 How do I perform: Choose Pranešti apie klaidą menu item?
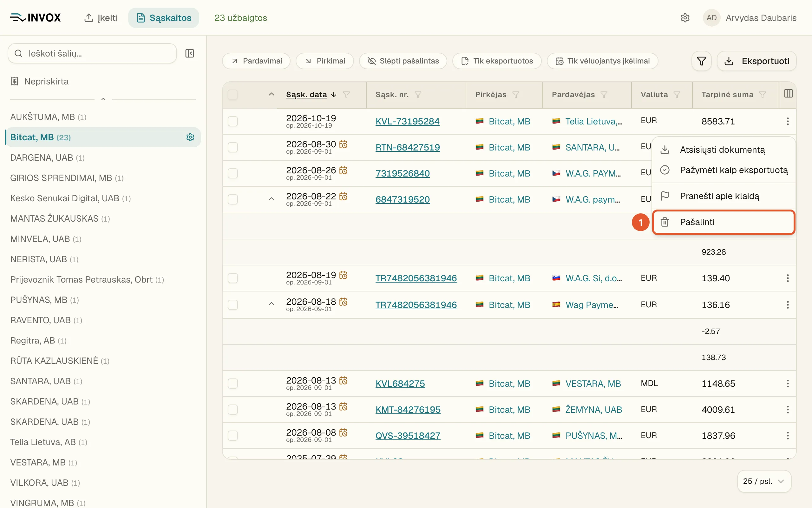(724, 196)
